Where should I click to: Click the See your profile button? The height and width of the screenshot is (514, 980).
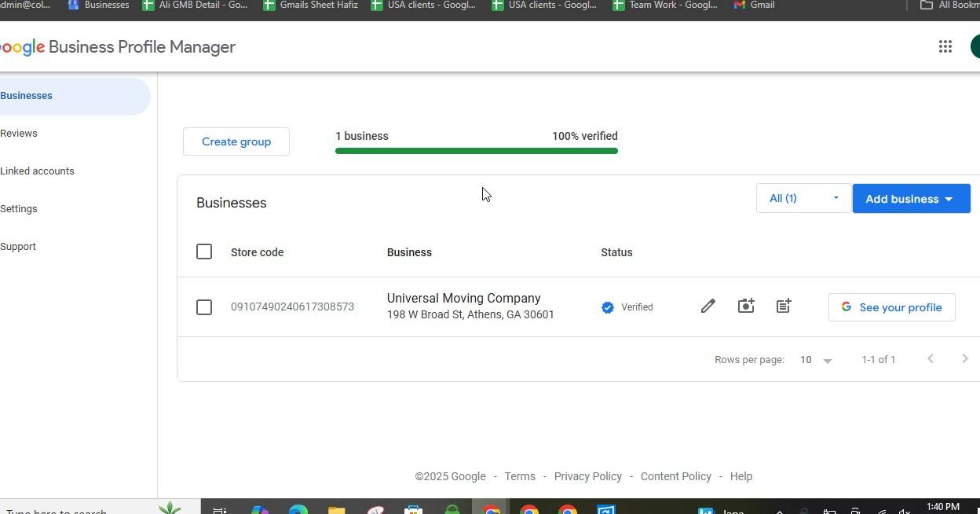[x=891, y=307]
